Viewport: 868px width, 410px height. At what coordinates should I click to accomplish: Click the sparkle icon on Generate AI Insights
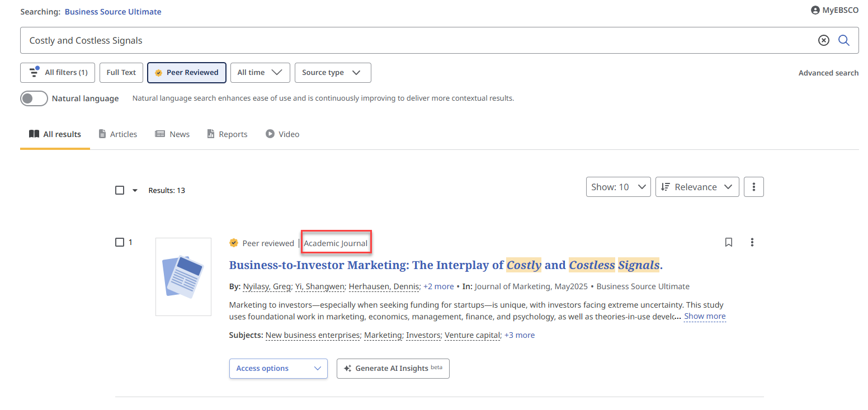pos(348,368)
